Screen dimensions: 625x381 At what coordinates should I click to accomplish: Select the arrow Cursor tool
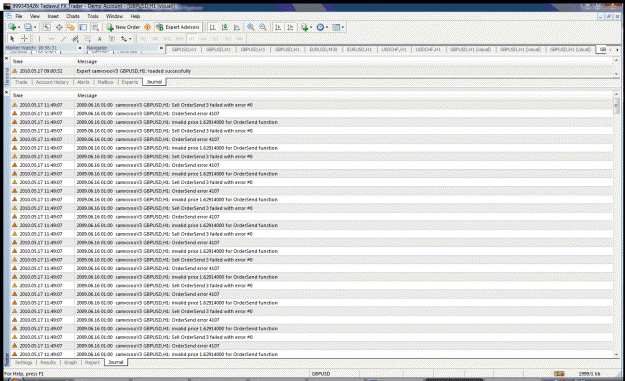[x=12, y=39]
